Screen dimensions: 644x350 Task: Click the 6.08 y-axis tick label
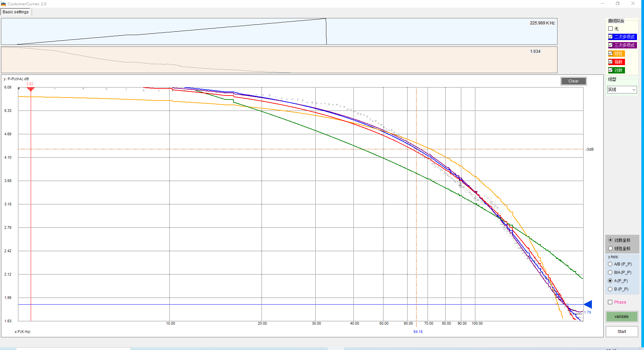pyautogui.click(x=8, y=87)
